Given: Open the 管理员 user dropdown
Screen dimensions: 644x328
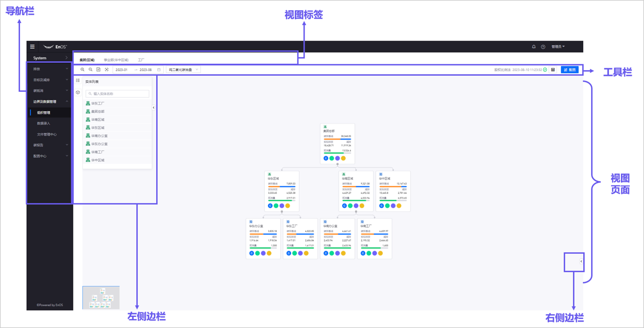Looking at the screenshot, I should pos(558,47).
